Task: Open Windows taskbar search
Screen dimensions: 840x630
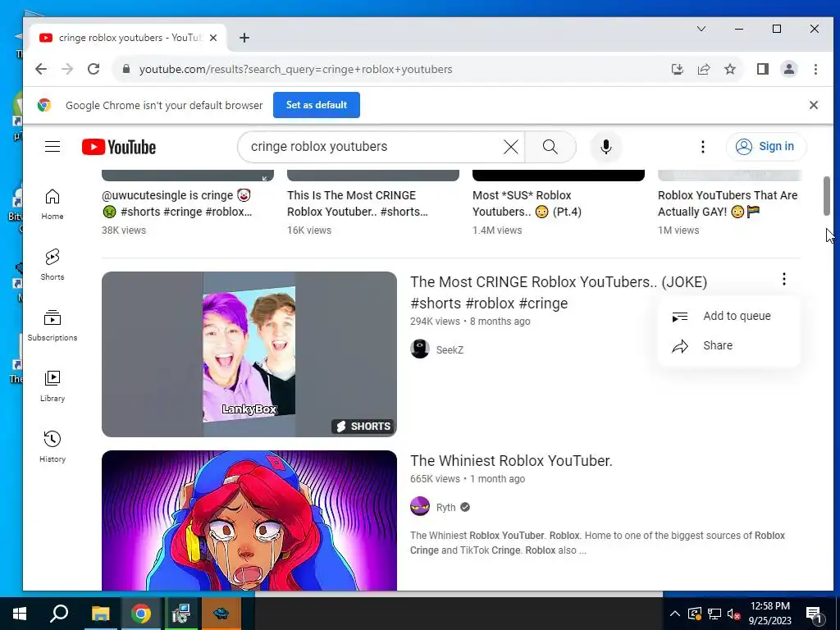Action: (59, 614)
